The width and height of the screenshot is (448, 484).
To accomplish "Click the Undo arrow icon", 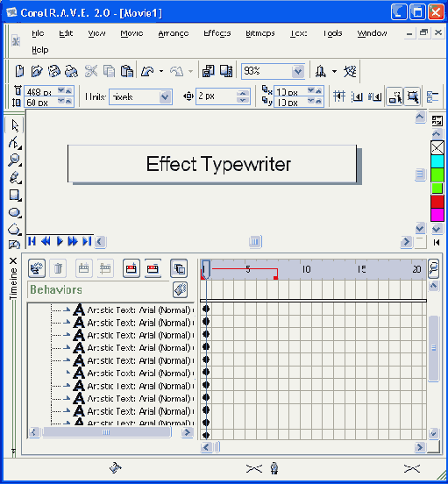I will click(147, 71).
